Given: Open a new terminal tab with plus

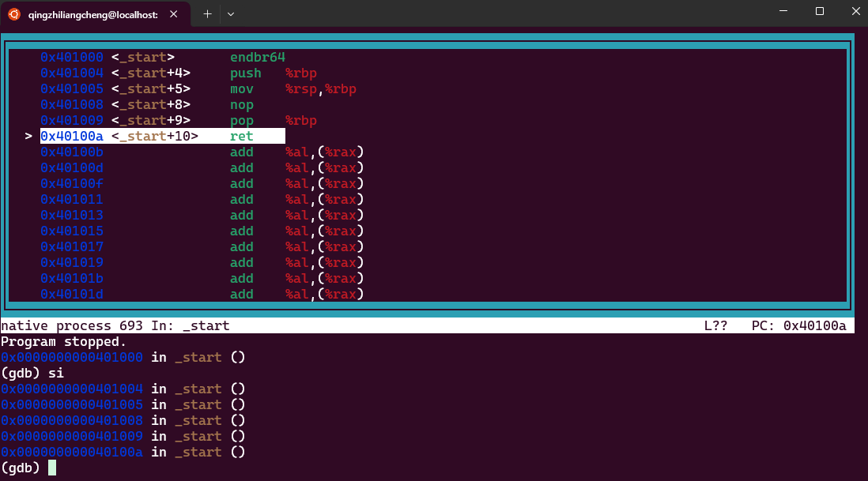Looking at the screenshot, I should pyautogui.click(x=207, y=13).
